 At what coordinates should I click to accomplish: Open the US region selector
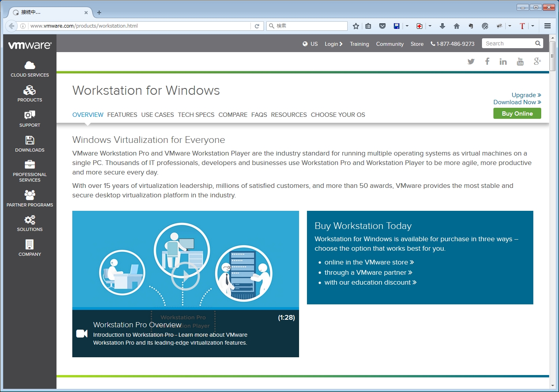(310, 44)
